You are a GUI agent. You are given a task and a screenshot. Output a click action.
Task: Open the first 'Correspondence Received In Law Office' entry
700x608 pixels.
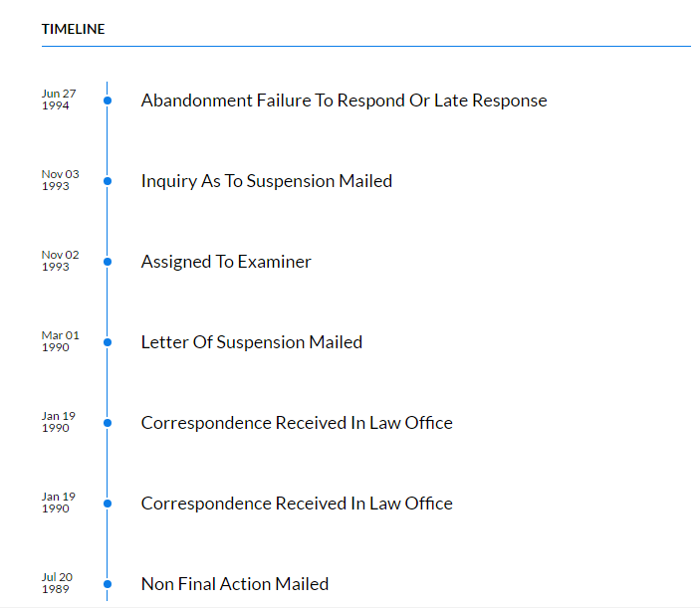[297, 423]
